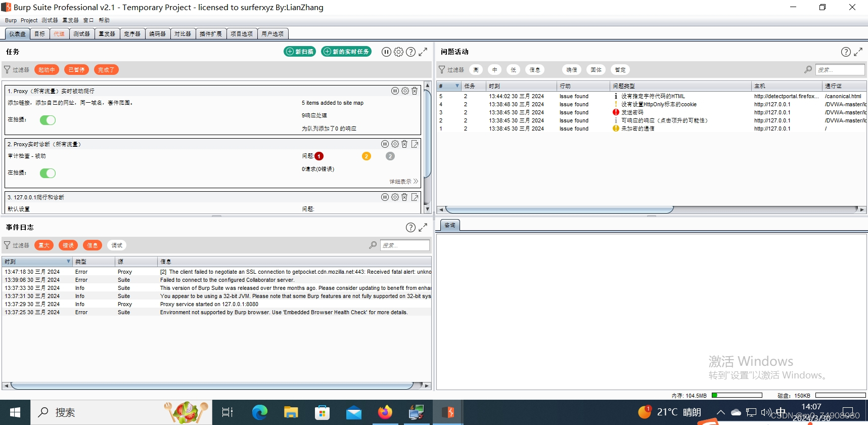This screenshot has width=868, height=425.
Task: Open settings gear for task 2 Proxy实时诊断
Action: (x=395, y=144)
